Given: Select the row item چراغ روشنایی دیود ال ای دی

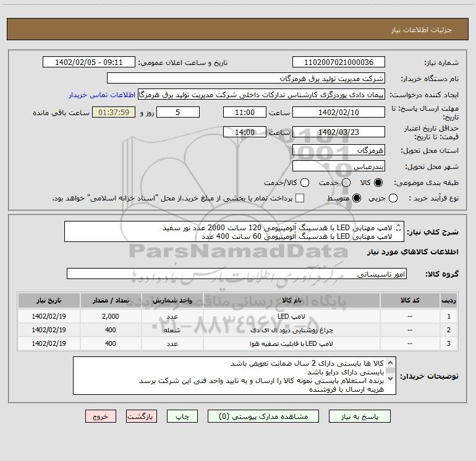Looking at the screenshot, I should pyautogui.click(x=291, y=330).
